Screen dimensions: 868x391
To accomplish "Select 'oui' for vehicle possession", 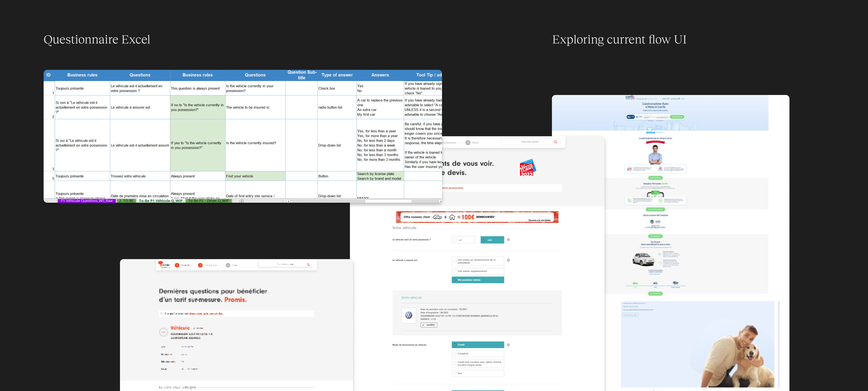I will (x=463, y=240).
